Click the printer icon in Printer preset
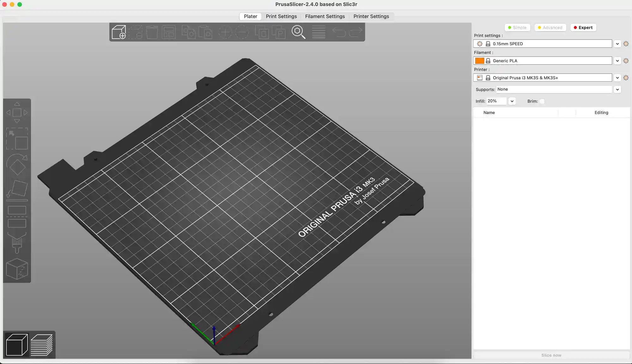 point(480,78)
